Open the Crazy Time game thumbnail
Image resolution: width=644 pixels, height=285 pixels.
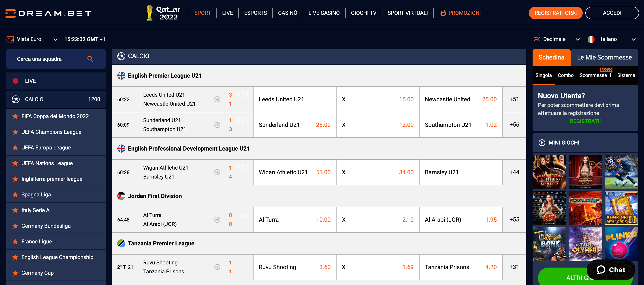point(549,208)
